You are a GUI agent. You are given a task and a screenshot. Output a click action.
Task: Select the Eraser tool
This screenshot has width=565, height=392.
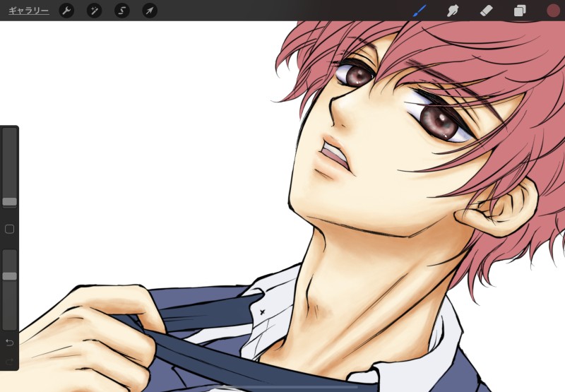(x=486, y=11)
